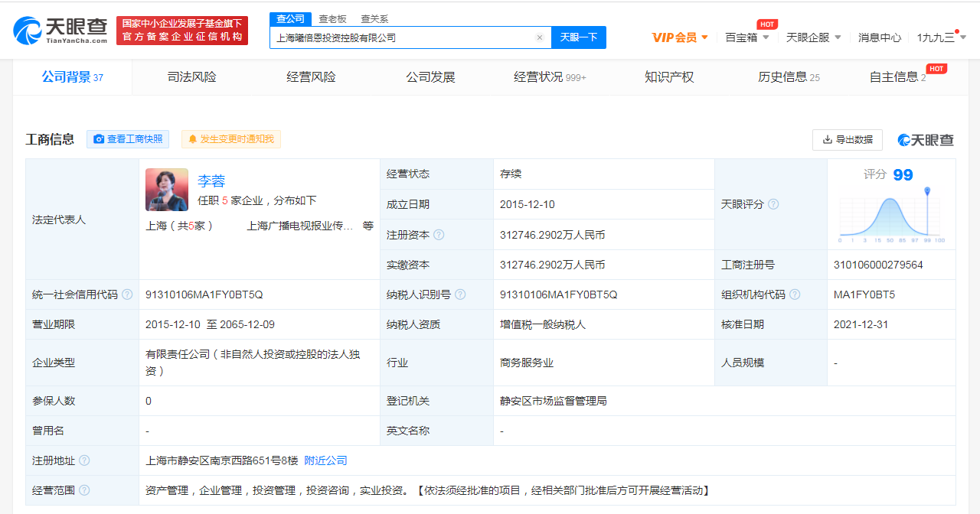
Task: Click the enterprise type 有限责任公司 text
Action: click(x=253, y=363)
